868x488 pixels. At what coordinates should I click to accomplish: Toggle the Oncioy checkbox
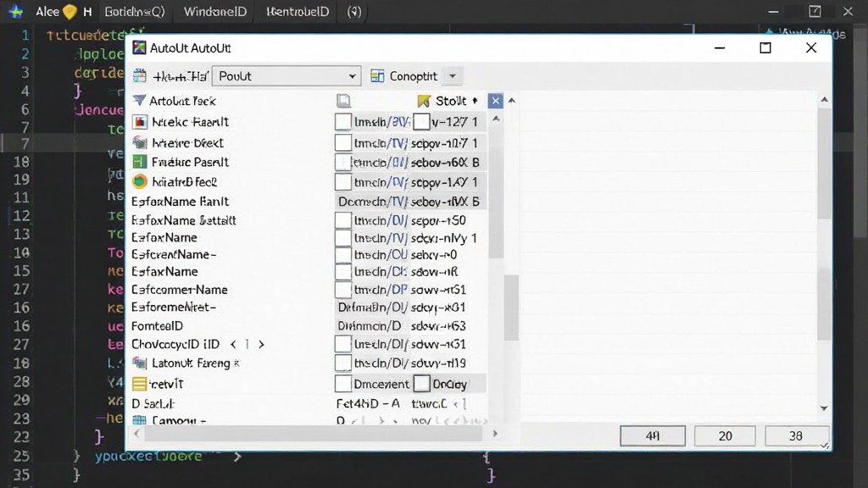422,384
